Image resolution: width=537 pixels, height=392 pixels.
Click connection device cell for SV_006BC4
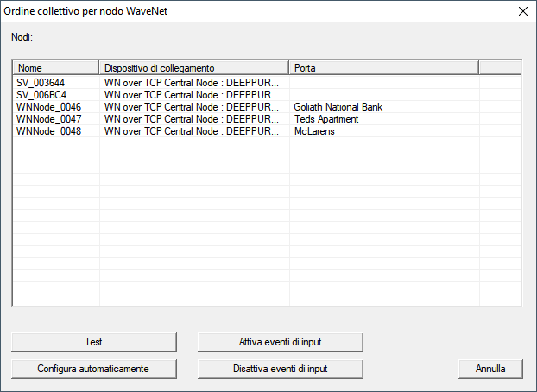coord(192,95)
